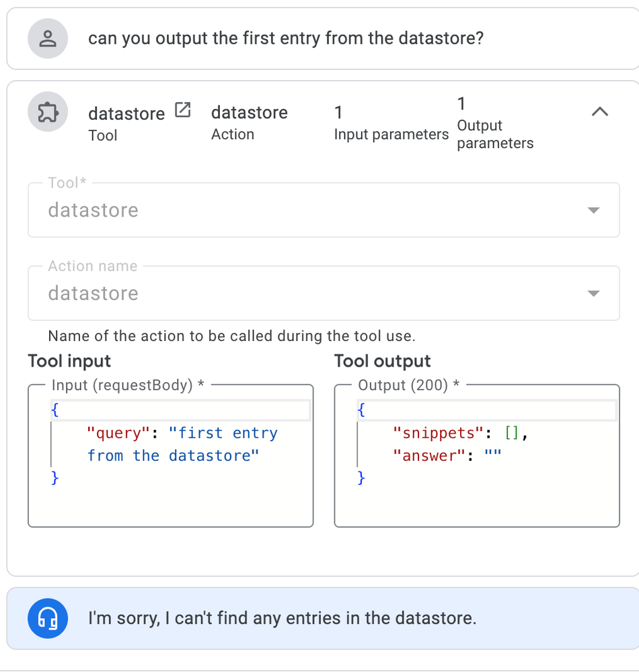Click inside Output (200) editor

click(477, 455)
